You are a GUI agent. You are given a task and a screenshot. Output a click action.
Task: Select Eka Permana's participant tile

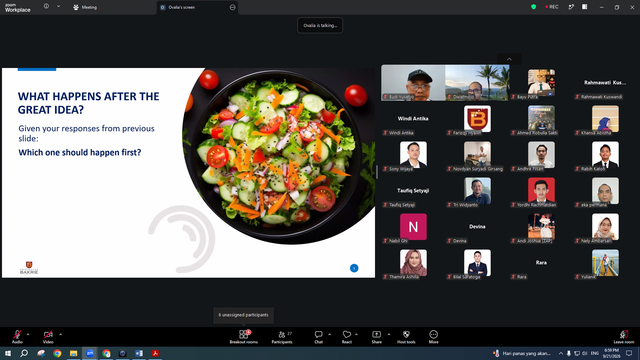(x=605, y=191)
